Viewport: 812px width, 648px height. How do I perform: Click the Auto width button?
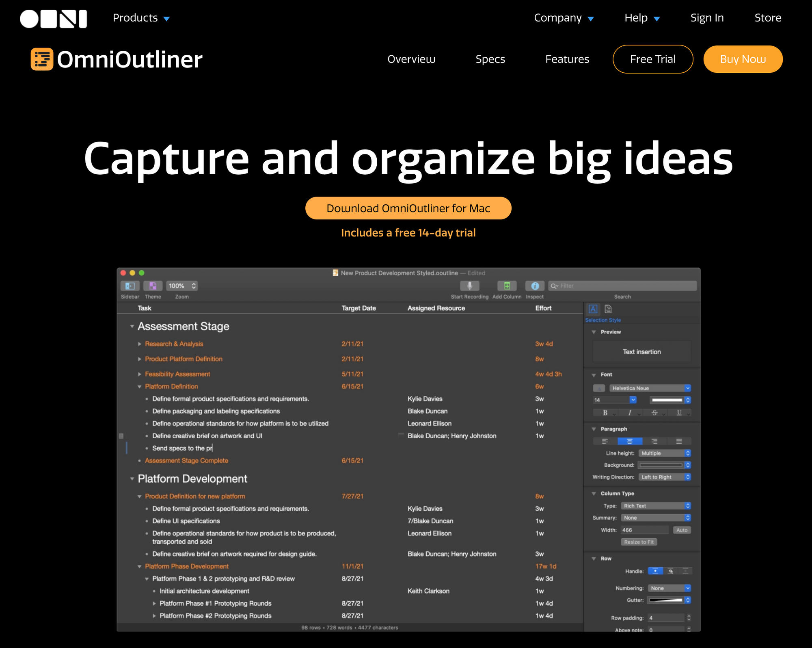(x=682, y=530)
